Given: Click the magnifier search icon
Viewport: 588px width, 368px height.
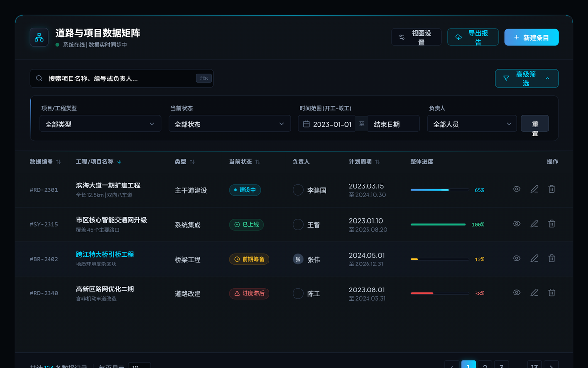Looking at the screenshot, I should coord(39,79).
